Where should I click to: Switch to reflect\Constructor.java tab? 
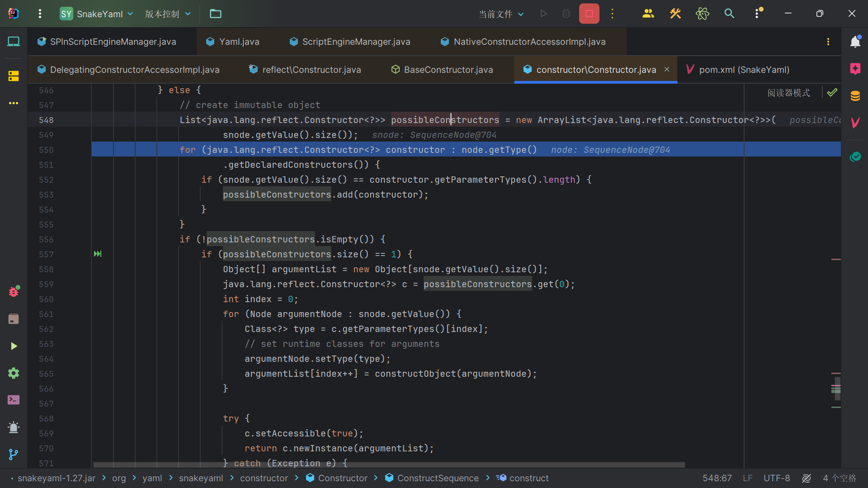point(305,70)
